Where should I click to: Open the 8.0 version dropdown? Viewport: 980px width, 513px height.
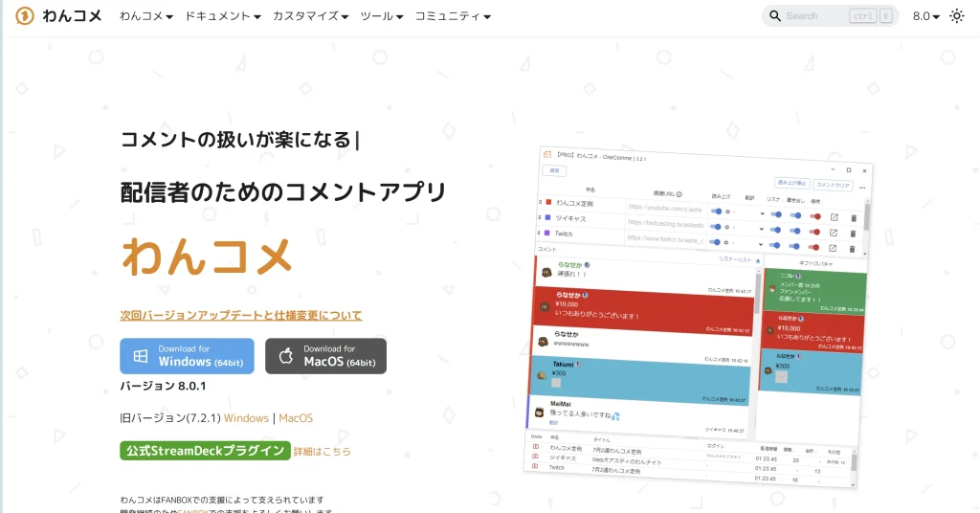(925, 16)
